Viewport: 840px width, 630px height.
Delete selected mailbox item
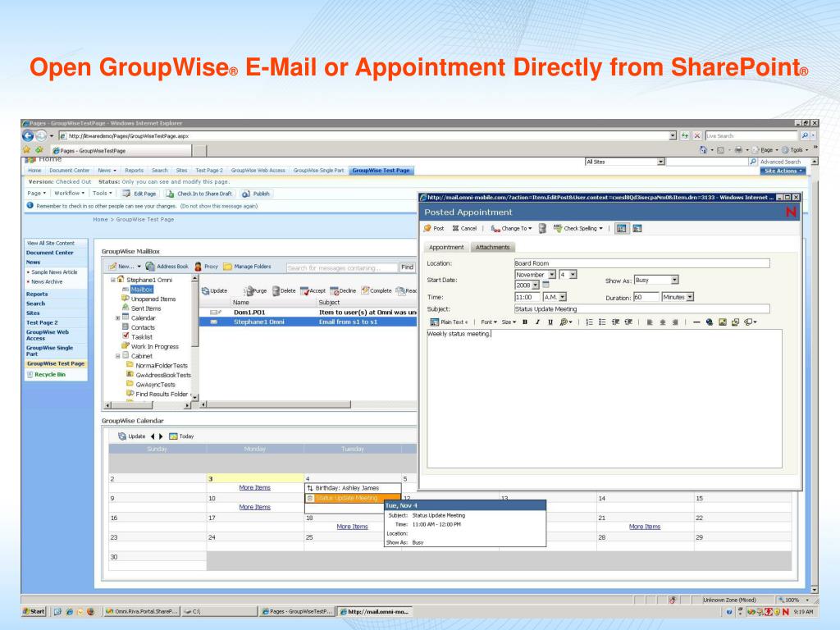pos(284,291)
